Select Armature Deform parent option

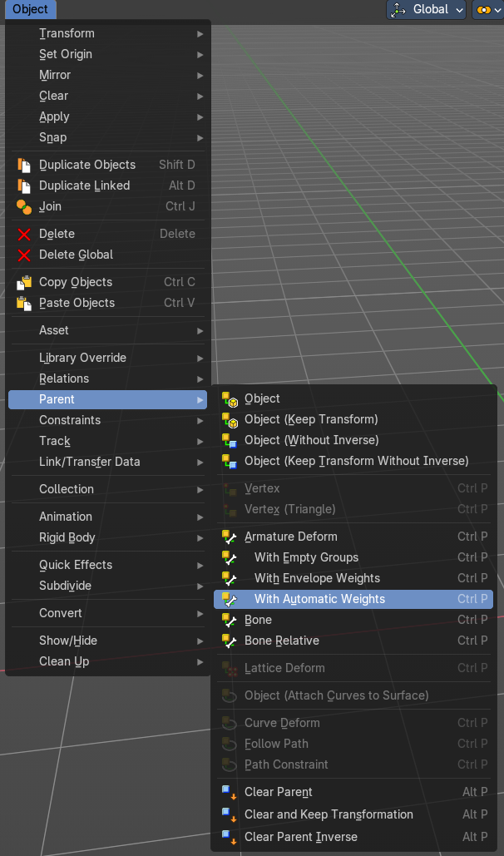pyautogui.click(x=353, y=537)
